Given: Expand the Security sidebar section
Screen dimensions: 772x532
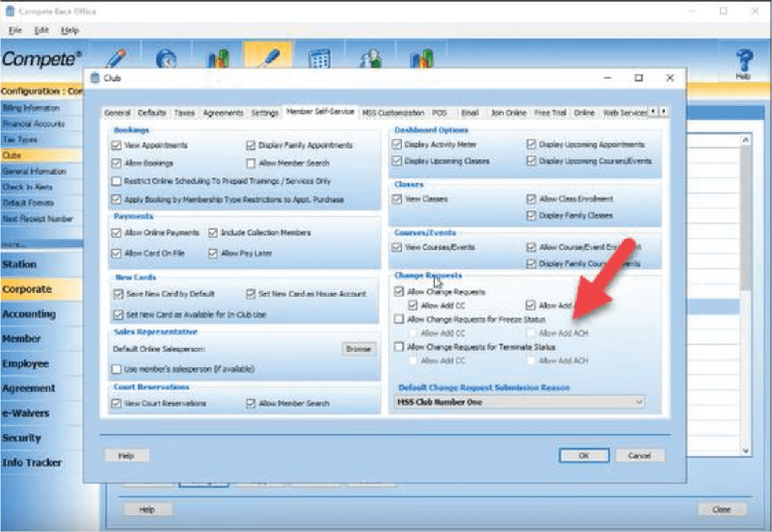Looking at the screenshot, I should [x=41, y=438].
